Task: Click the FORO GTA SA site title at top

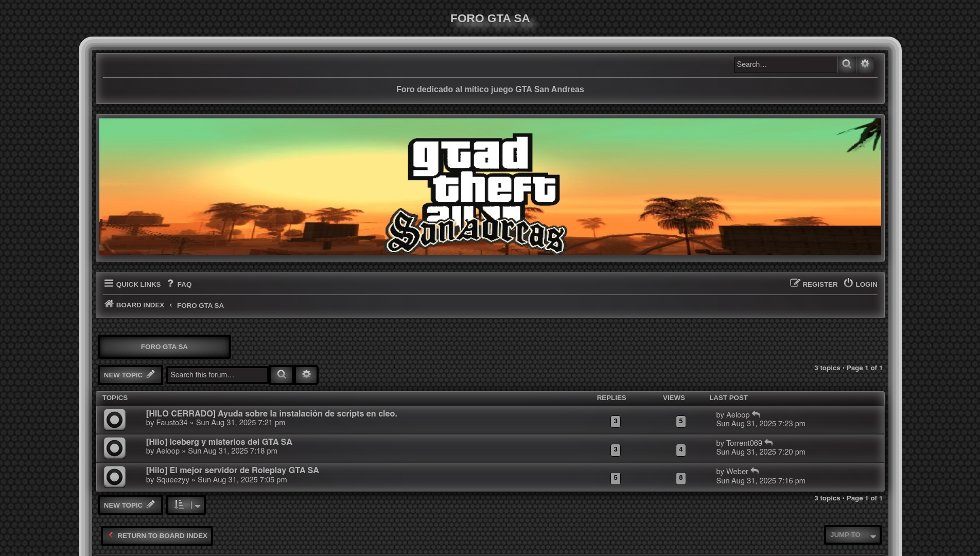Action: pos(490,19)
